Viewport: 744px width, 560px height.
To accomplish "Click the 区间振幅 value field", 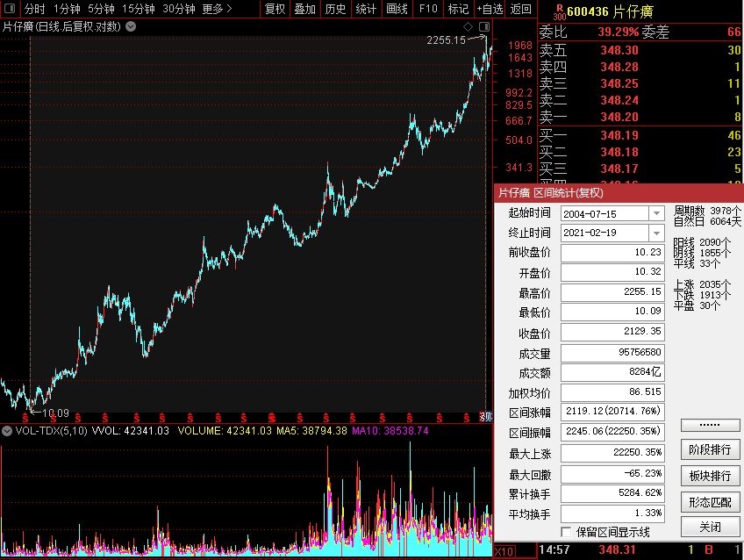I will [x=612, y=431].
